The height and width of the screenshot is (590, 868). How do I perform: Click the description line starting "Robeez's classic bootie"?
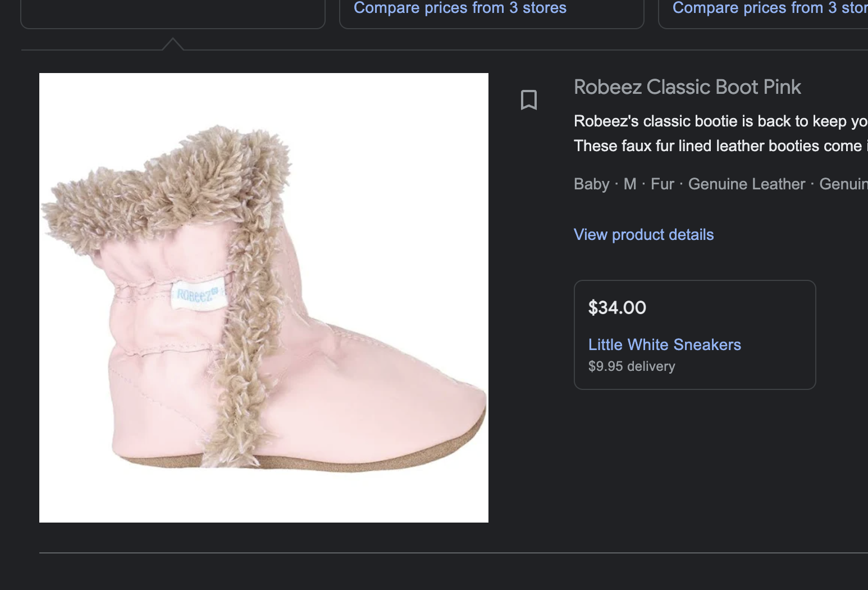[x=720, y=121]
